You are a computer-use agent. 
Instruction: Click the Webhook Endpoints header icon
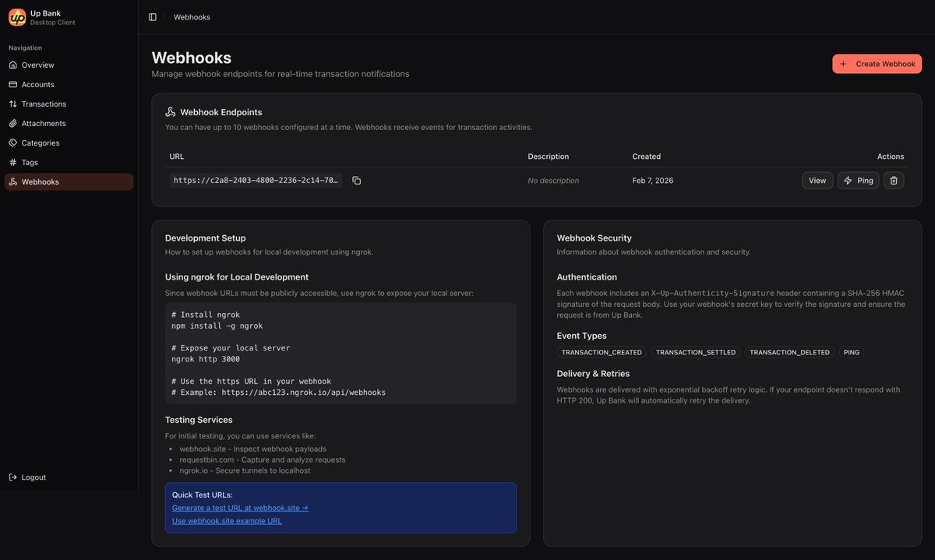point(171,112)
